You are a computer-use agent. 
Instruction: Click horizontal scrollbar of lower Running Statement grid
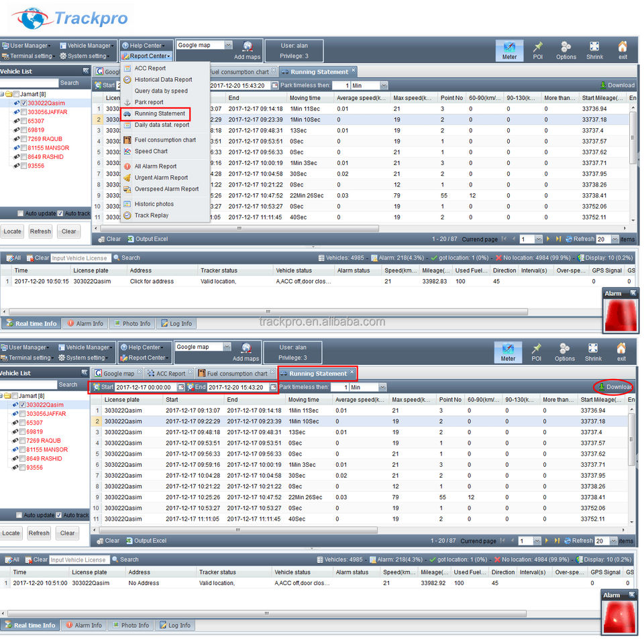pos(239,530)
